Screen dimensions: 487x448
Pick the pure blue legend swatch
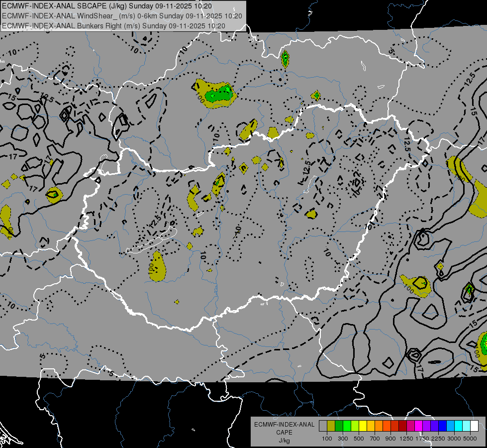tap(443, 426)
